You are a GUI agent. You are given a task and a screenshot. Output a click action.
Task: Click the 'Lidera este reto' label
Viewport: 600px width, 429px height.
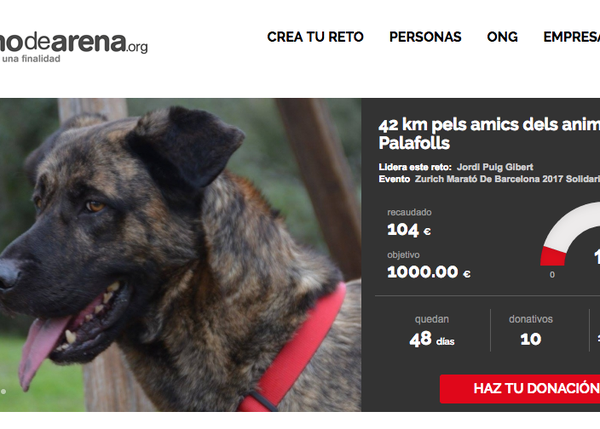(x=415, y=167)
